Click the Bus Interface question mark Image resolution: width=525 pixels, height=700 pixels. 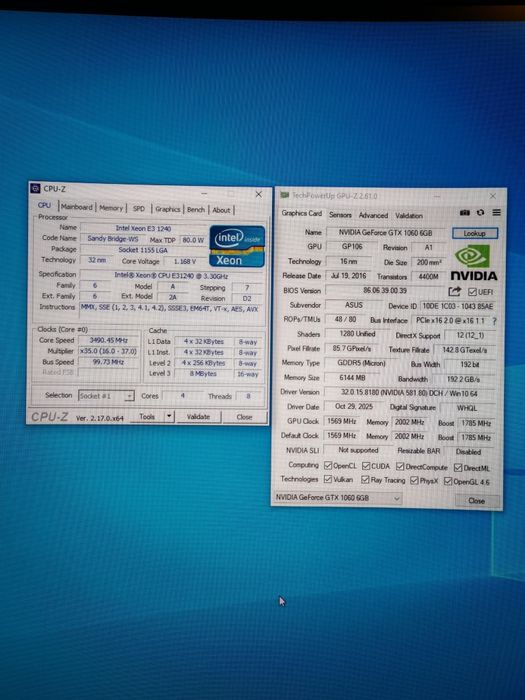coord(494,321)
